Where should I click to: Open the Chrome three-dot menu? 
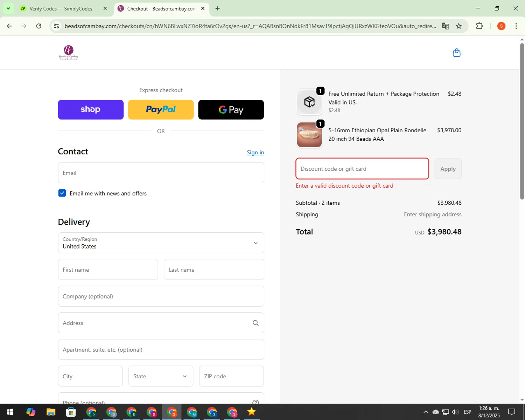pos(516,26)
